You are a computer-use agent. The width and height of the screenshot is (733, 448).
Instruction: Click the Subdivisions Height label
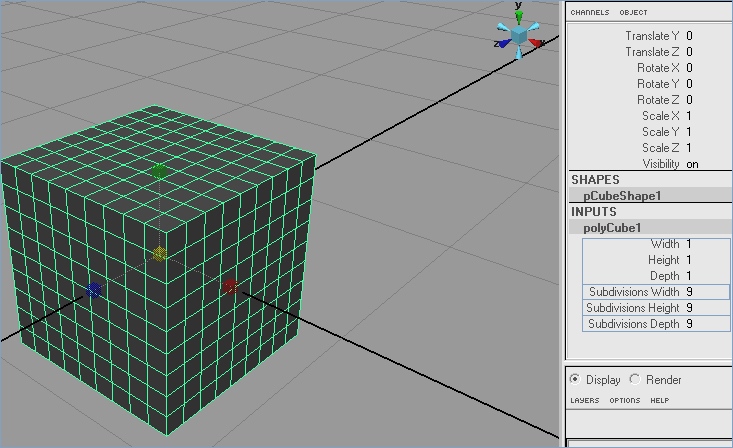(x=632, y=308)
